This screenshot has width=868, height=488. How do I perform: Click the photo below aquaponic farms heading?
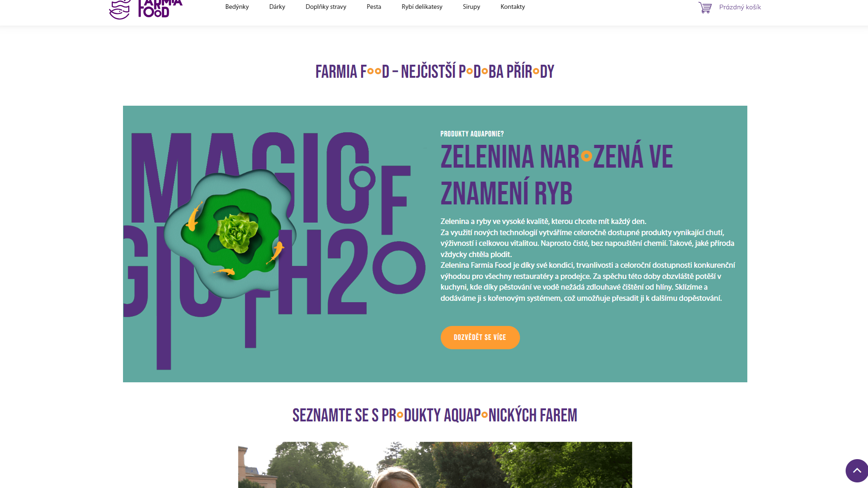pos(435,465)
